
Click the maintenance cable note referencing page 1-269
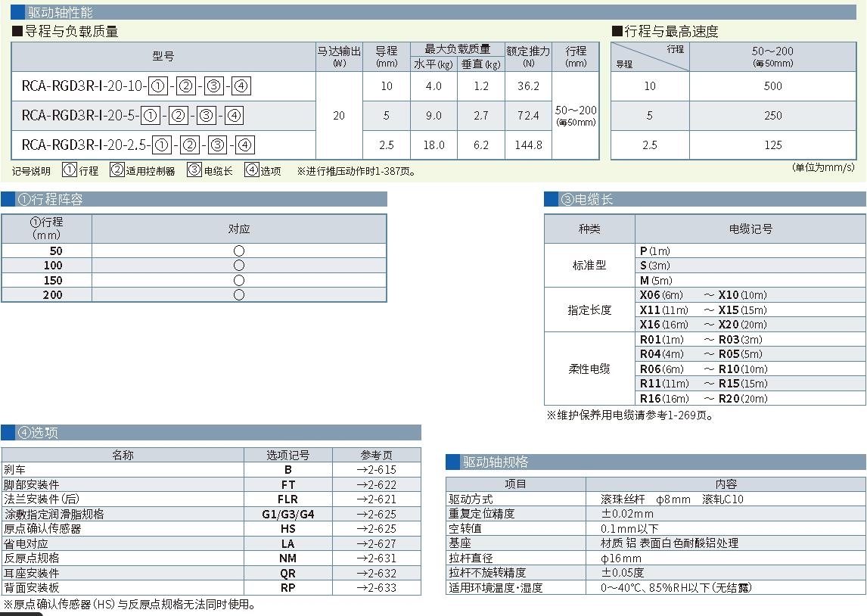(629, 415)
